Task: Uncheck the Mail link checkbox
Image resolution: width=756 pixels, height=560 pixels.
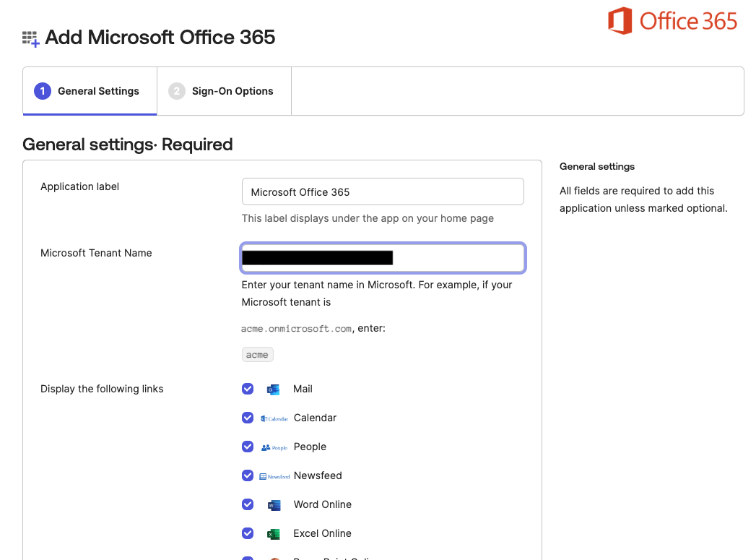Action: pos(248,389)
